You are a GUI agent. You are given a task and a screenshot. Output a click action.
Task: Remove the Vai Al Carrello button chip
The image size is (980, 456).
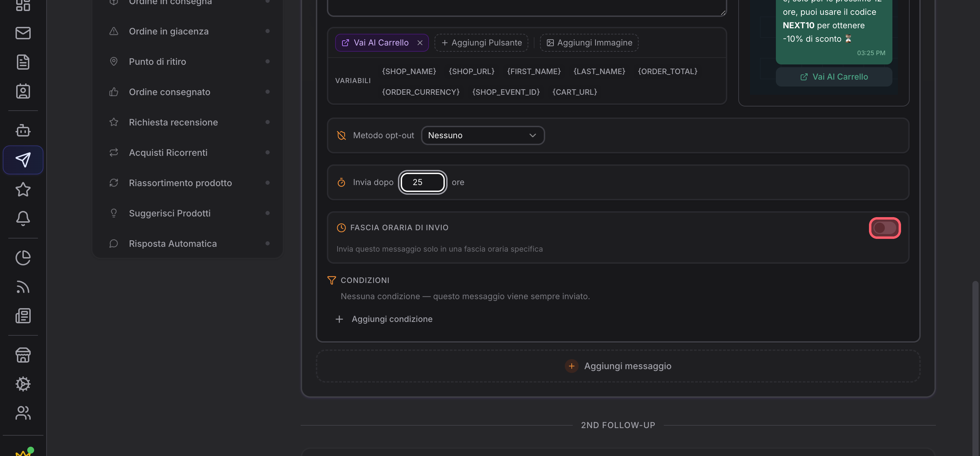420,43
